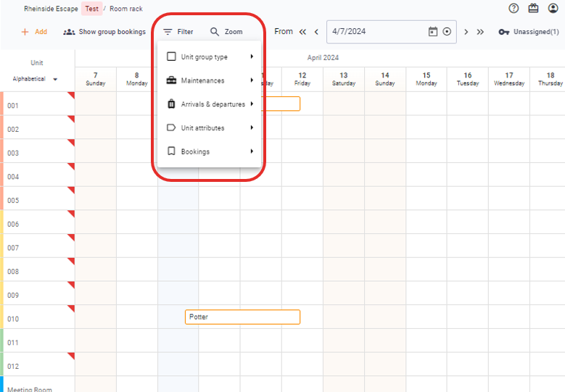Open the user account profile icon
This screenshot has width=565, height=392.
coord(553,9)
